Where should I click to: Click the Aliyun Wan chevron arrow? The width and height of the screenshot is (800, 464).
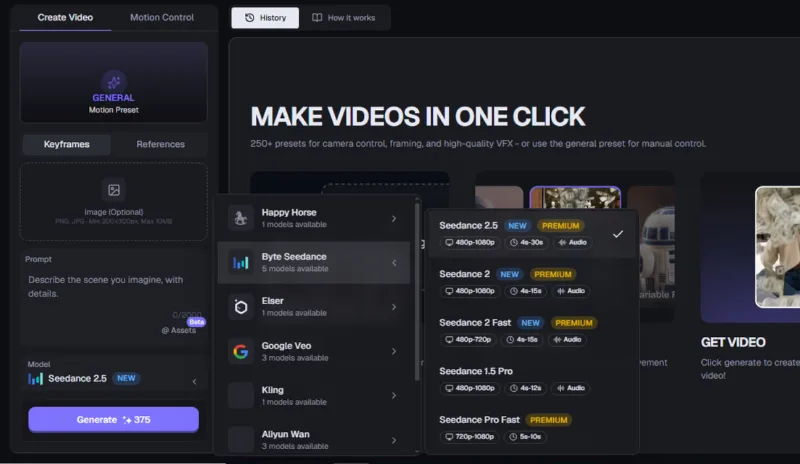pos(394,440)
